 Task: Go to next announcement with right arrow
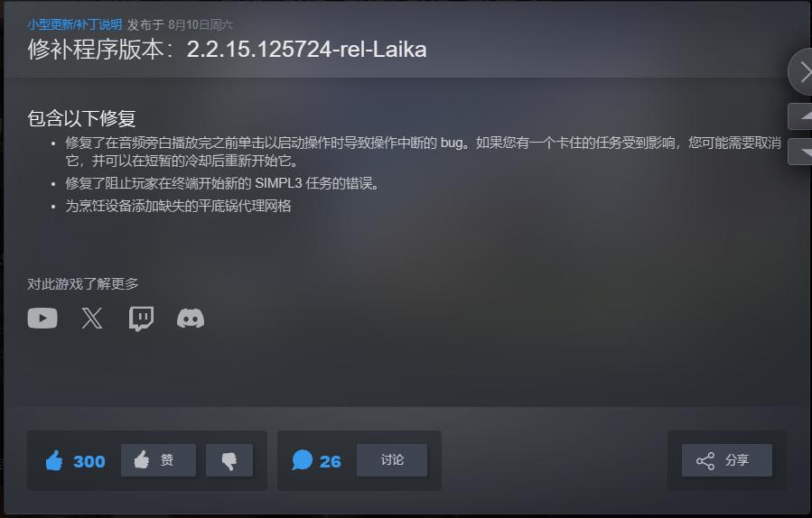[x=802, y=71]
